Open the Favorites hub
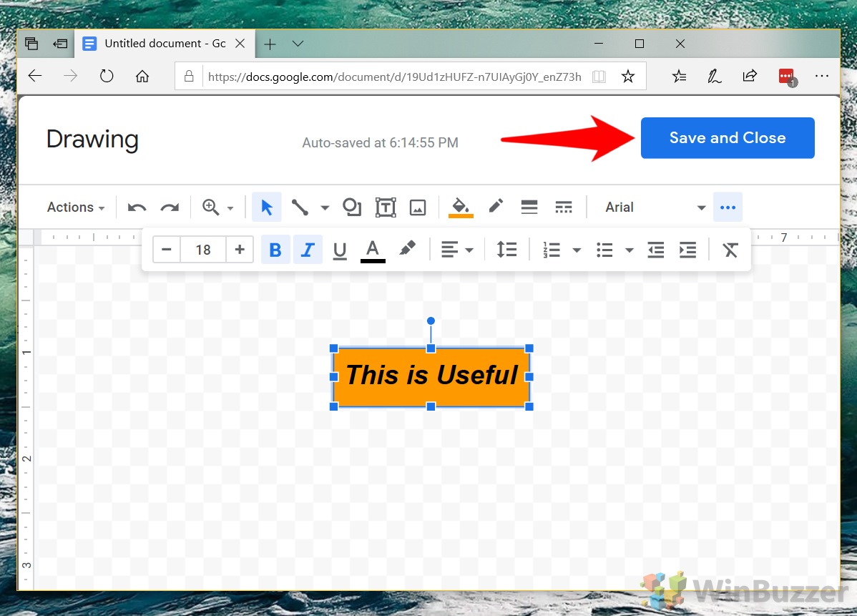Viewport: 857px width, 616px height. point(679,76)
